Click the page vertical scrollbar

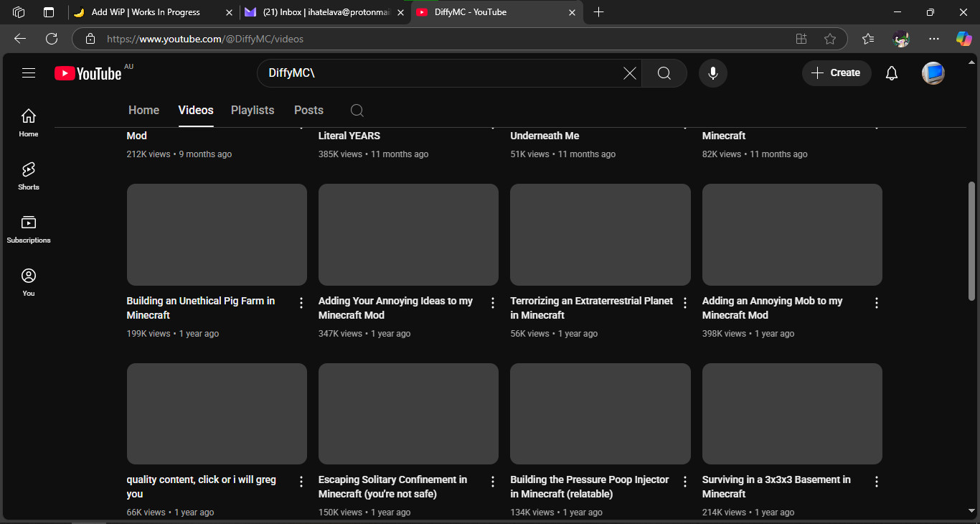click(x=971, y=240)
